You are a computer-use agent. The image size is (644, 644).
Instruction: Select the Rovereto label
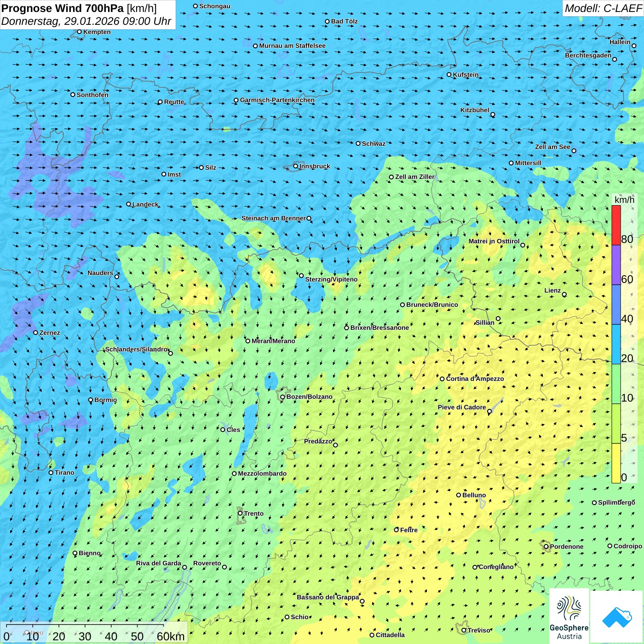(207, 563)
